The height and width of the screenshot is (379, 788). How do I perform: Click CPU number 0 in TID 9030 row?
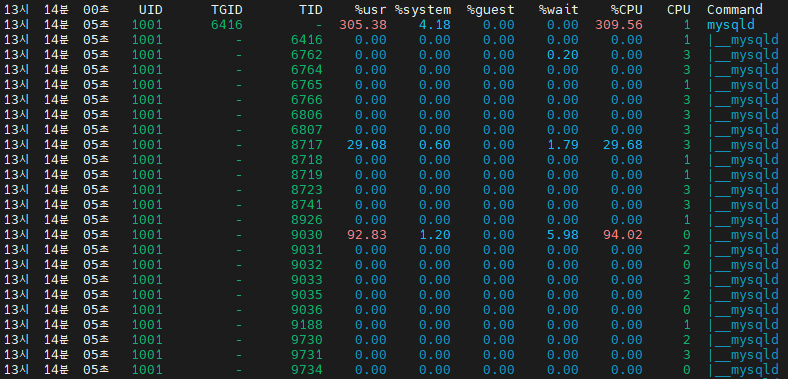686,235
